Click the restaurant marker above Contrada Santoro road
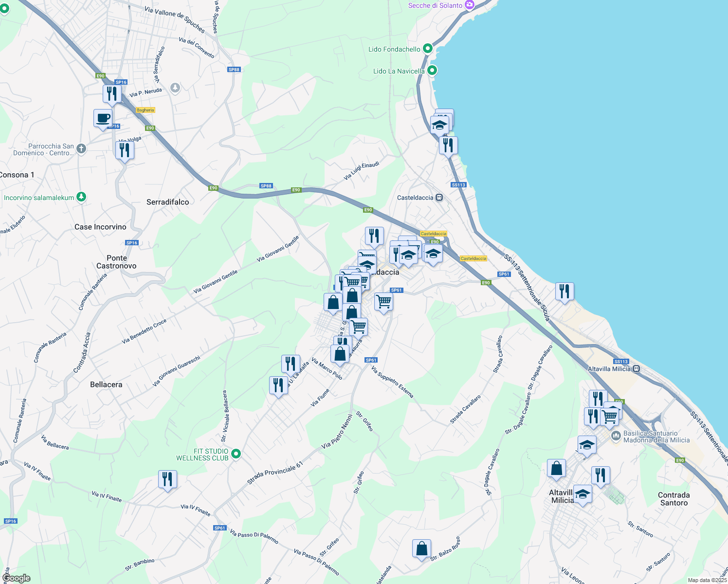This screenshot has width=728, height=584. point(601,476)
